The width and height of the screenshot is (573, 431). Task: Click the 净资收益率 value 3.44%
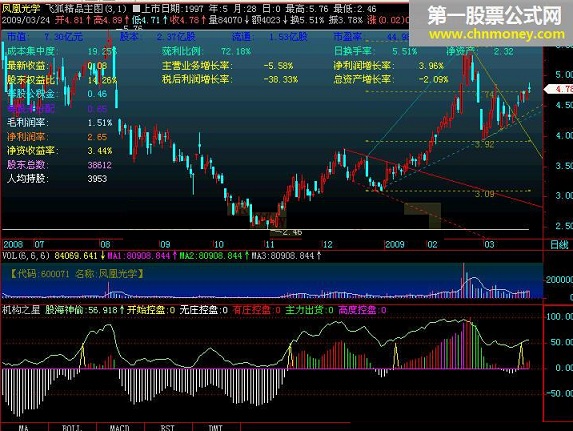click(x=100, y=151)
